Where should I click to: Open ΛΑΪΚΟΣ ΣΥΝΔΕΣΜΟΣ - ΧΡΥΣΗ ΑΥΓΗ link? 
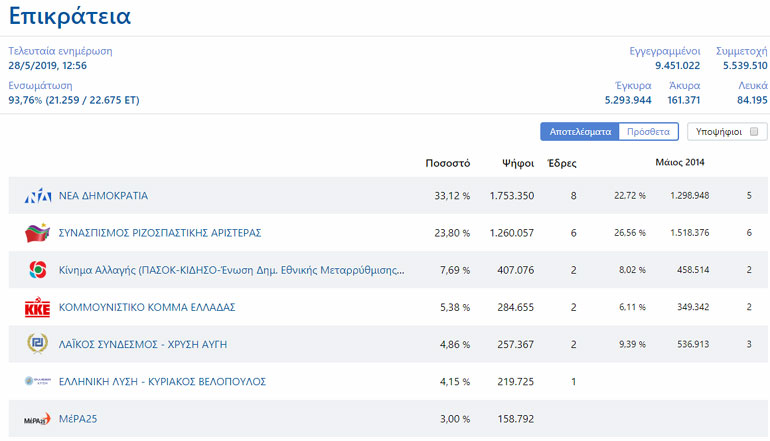[143, 344]
